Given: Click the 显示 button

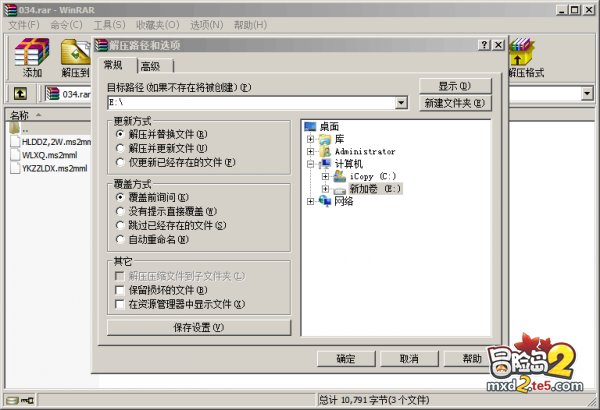Looking at the screenshot, I should tap(455, 87).
